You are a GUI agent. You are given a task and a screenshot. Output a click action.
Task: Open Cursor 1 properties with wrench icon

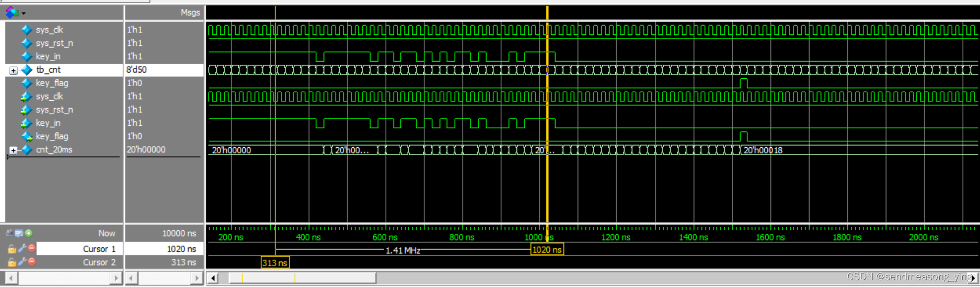(22, 249)
